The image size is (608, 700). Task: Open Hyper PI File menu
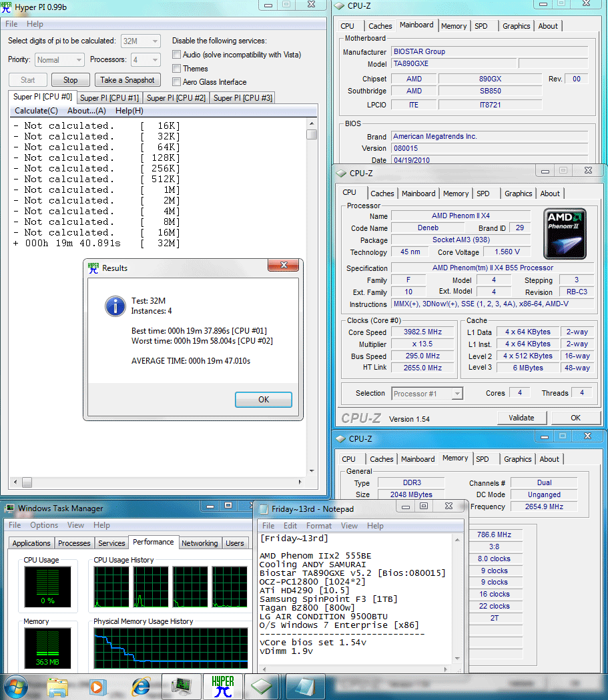point(11,24)
